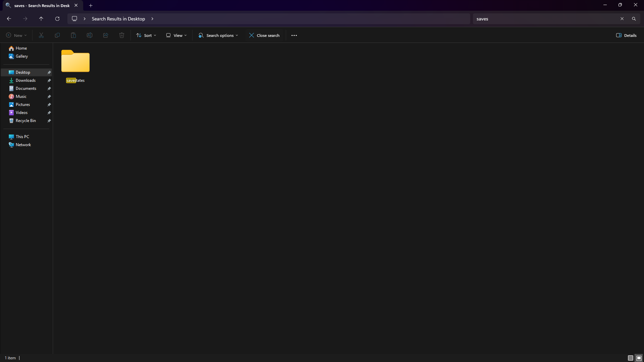Switch to large thumbnails view icon
The image size is (644, 362).
639,358
